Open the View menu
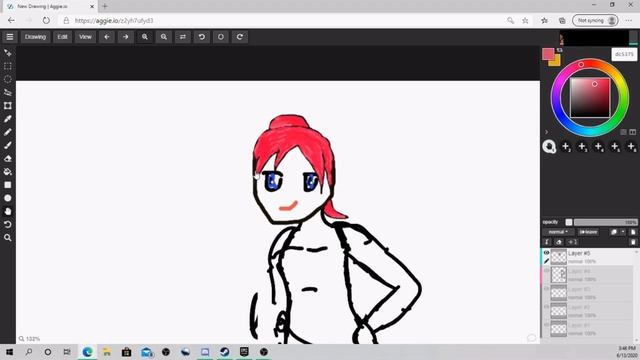This screenshot has height=360, width=640. [x=85, y=37]
